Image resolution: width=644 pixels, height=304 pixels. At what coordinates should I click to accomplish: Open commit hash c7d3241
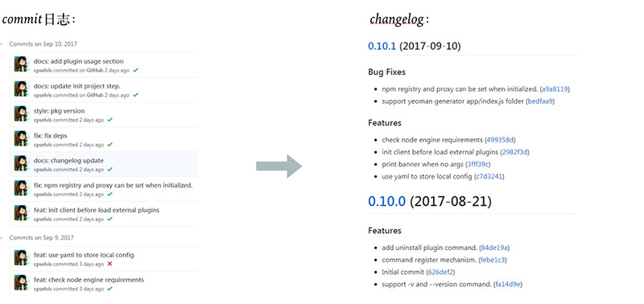pyautogui.click(x=489, y=177)
